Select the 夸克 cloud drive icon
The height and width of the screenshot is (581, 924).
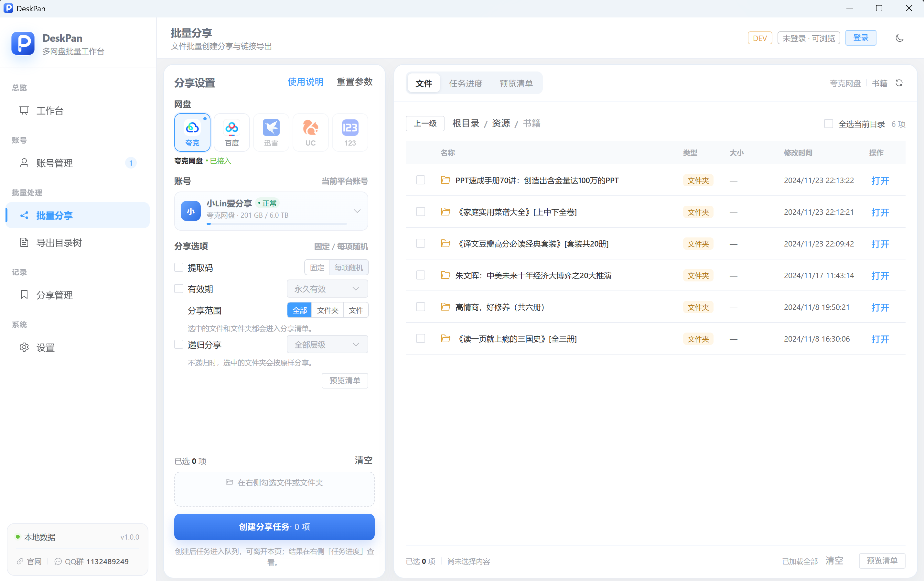(192, 133)
